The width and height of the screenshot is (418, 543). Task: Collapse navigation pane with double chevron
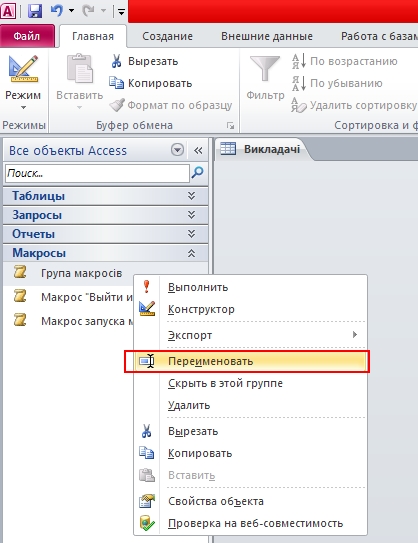(x=198, y=150)
